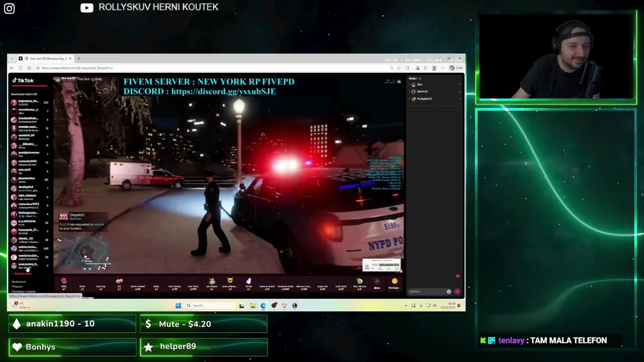The image size is (644, 362).
Task: Open the weather widget on taskbar
Action: coord(21,305)
